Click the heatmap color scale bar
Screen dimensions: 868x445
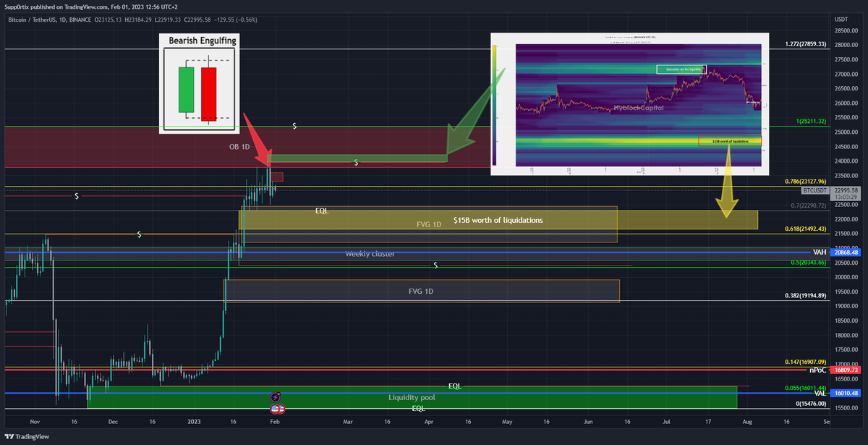click(495, 103)
